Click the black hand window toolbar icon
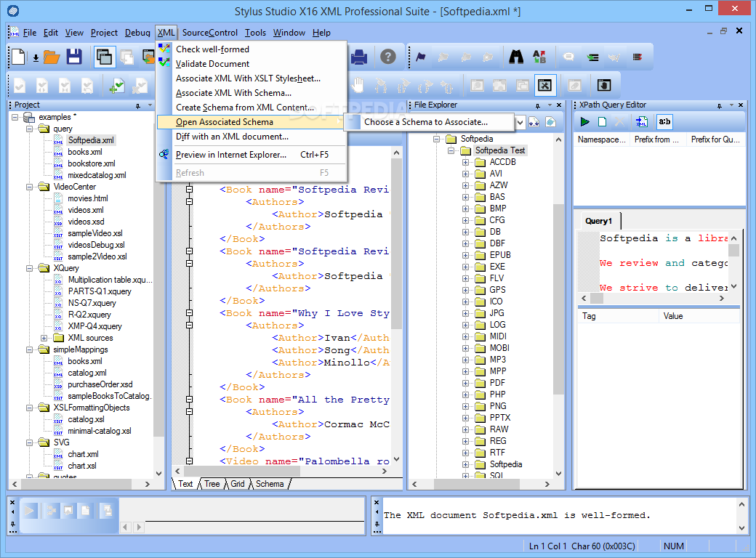 click(604, 85)
